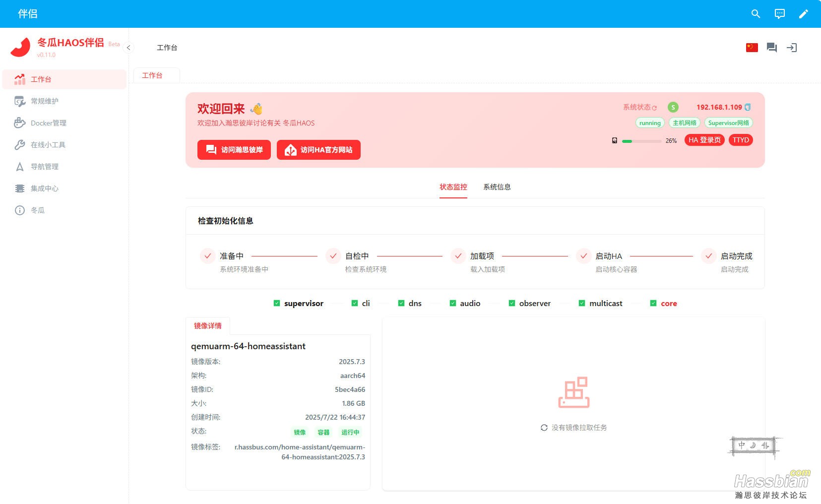Screen dimensions: 821x504
Task: Click the 准备中 step checkmark
Action: click(x=207, y=256)
